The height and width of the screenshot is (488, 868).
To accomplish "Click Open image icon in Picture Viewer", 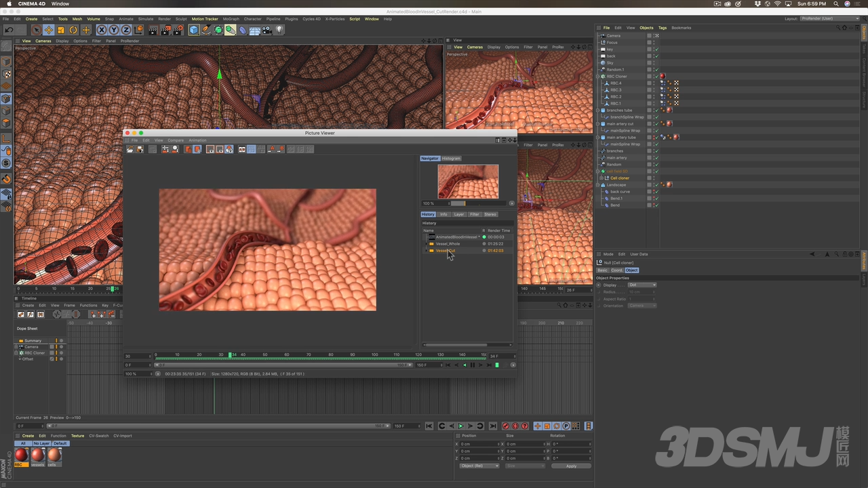I will point(130,149).
